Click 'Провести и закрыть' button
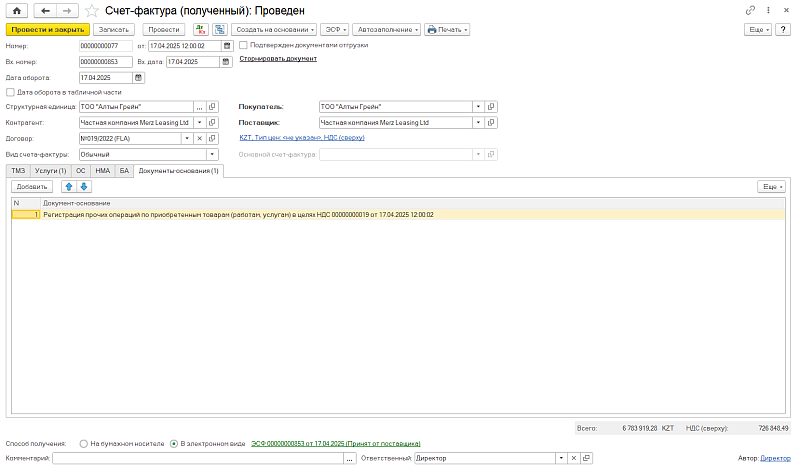This screenshot has height=470, width=800. point(48,30)
